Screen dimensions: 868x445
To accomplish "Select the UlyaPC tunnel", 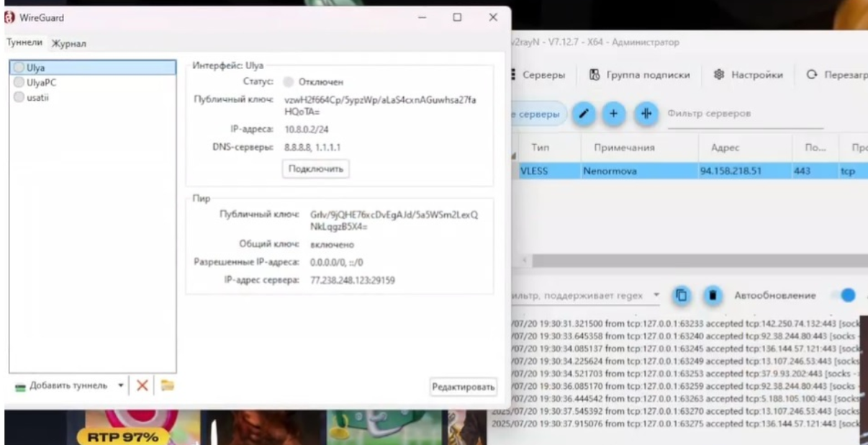I will (x=92, y=83).
